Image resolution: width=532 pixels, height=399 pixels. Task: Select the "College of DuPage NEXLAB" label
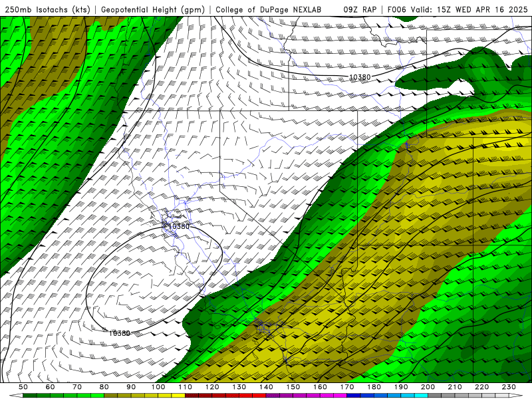coord(269,10)
